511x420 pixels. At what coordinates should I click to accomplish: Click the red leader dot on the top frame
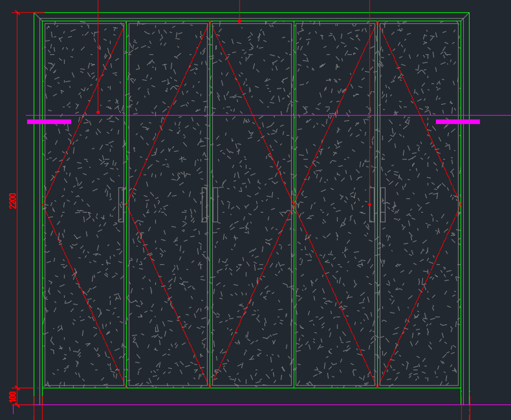239,21
